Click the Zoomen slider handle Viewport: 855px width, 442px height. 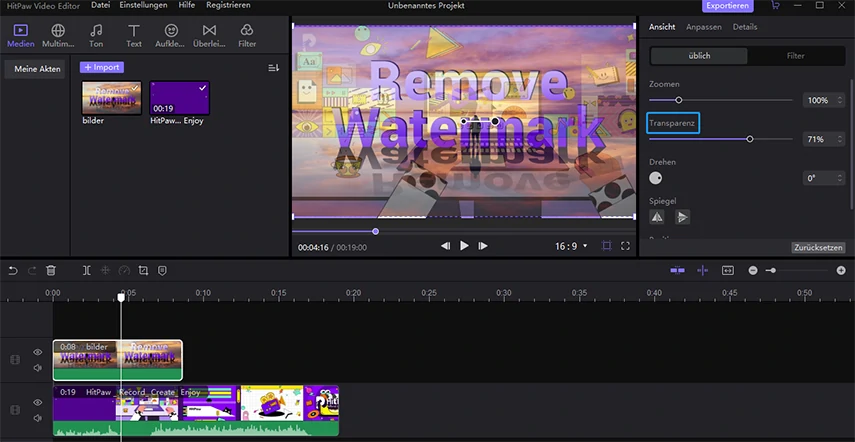(x=679, y=100)
